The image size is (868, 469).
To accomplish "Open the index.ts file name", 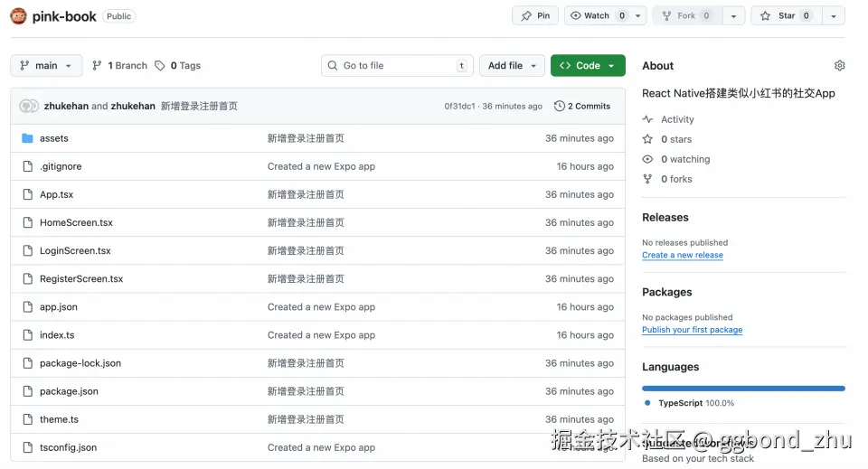I will pos(56,335).
